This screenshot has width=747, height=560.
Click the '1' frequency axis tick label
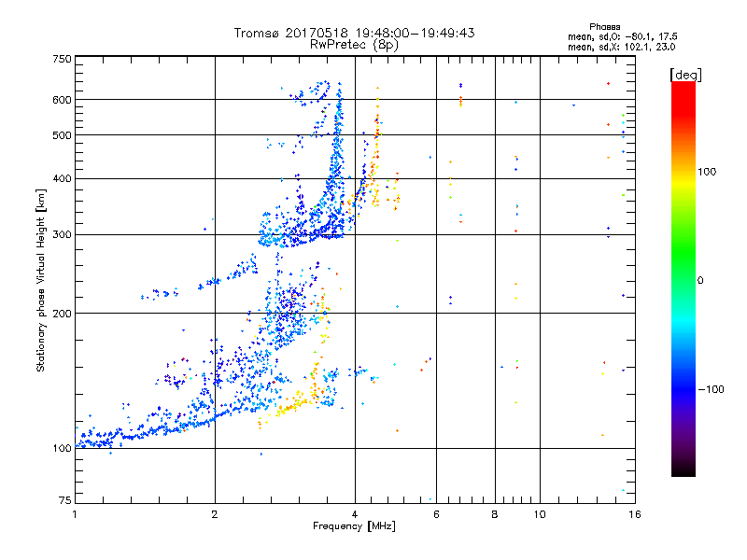(x=75, y=514)
